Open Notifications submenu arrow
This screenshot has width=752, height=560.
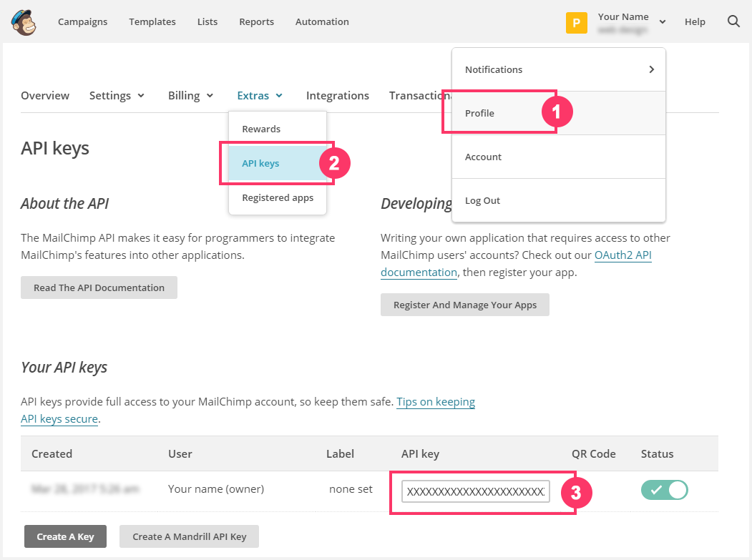(x=651, y=69)
